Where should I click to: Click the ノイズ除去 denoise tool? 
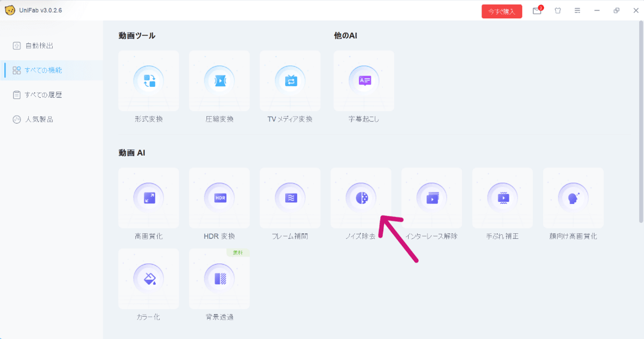(361, 199)
